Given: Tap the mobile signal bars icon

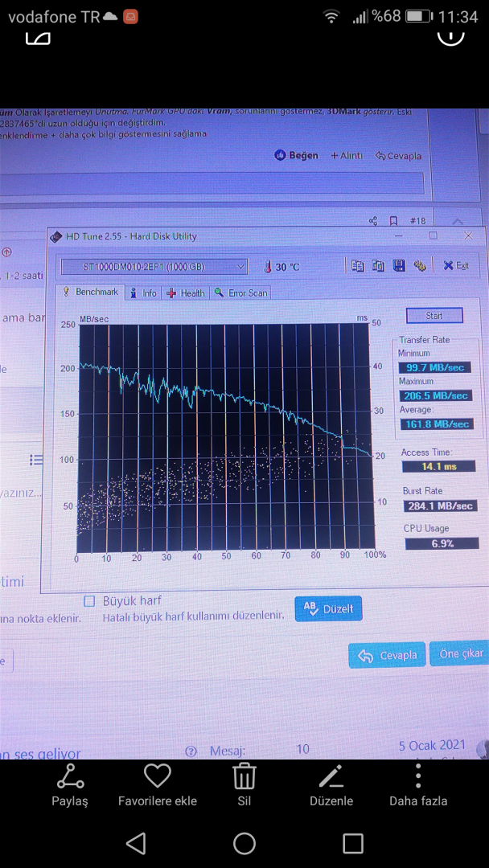Looking at the screenshot, I should [360, 17].
